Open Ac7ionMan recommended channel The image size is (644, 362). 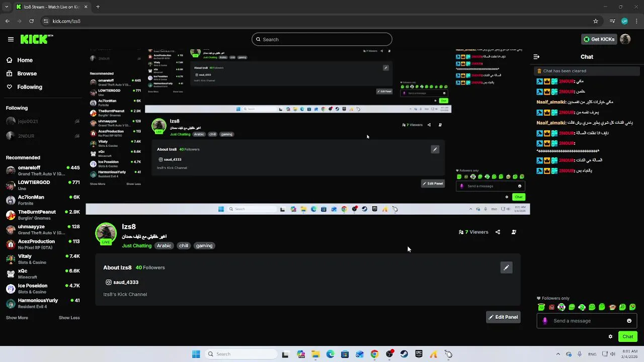click(43, 200)
